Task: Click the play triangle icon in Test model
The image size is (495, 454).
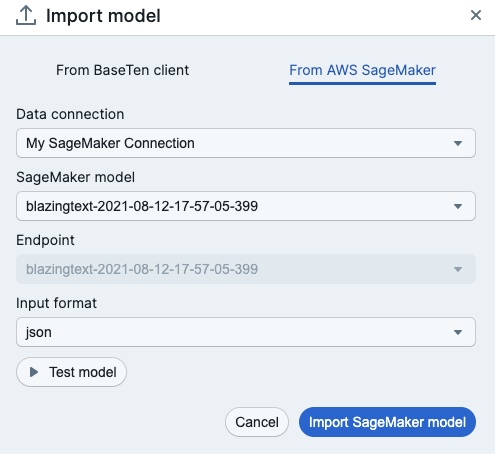Action: [x=34, y=372]
